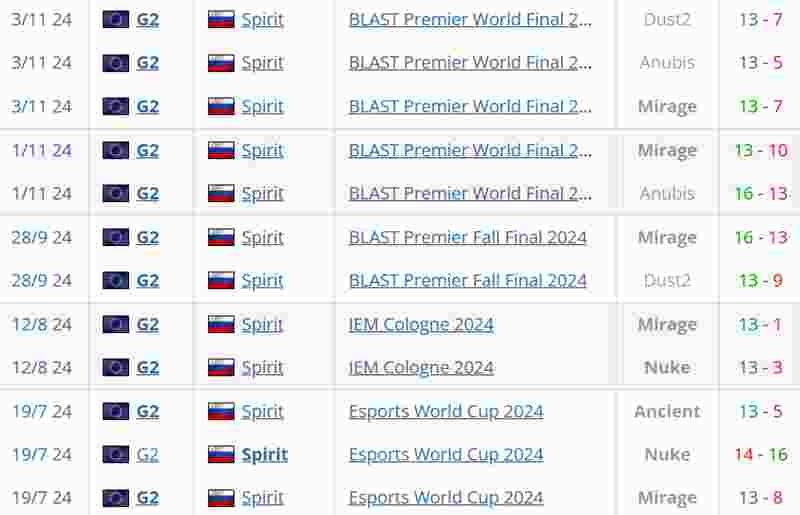The height and width of the screenshot is (515, 800).
Task: Click the 14 - 16 score on the Nuke map
Action: [x=761, y=454]
